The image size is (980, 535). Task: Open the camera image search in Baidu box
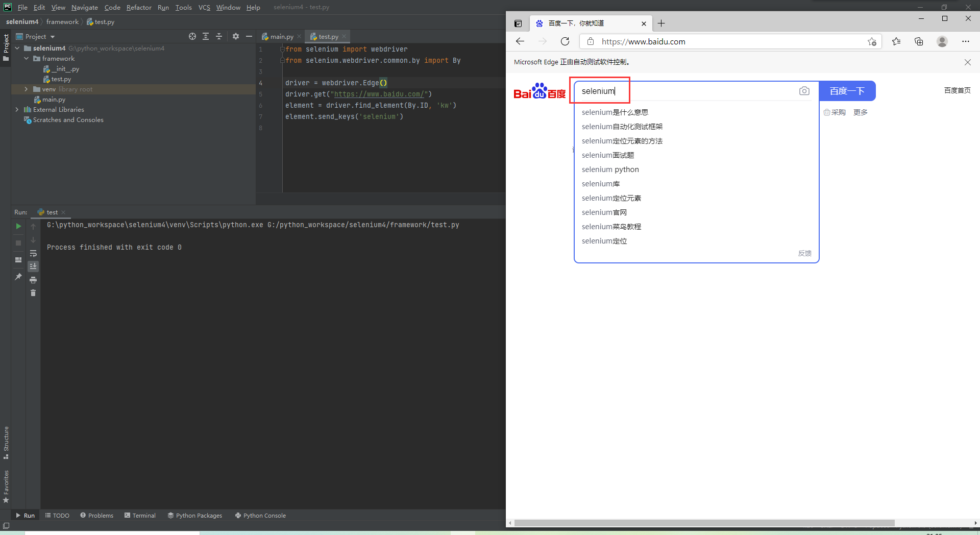point(804,90)
